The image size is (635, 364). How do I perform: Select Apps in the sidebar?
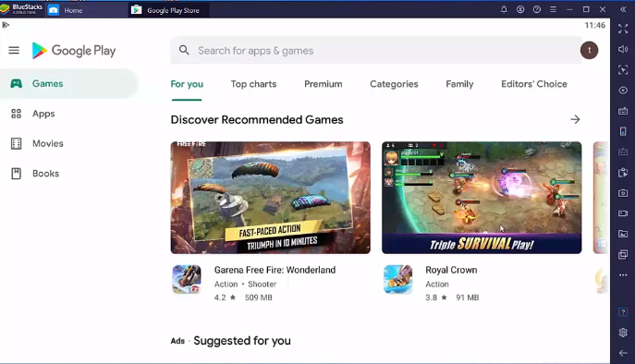coord(68,114)
